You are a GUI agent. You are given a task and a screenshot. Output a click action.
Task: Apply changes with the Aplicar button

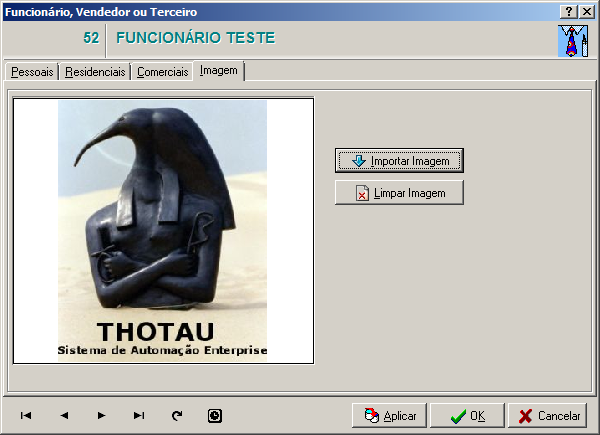(390, 415)
